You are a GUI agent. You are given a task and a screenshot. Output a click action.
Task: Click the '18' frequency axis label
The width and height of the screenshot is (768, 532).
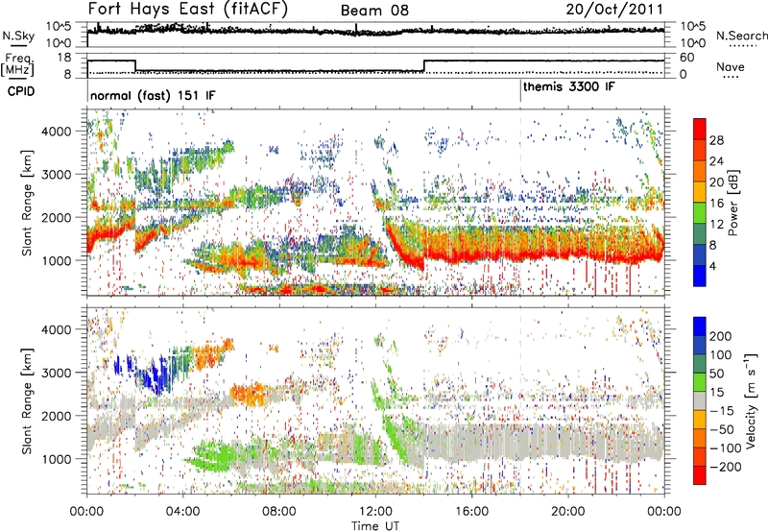pos(63,58)
